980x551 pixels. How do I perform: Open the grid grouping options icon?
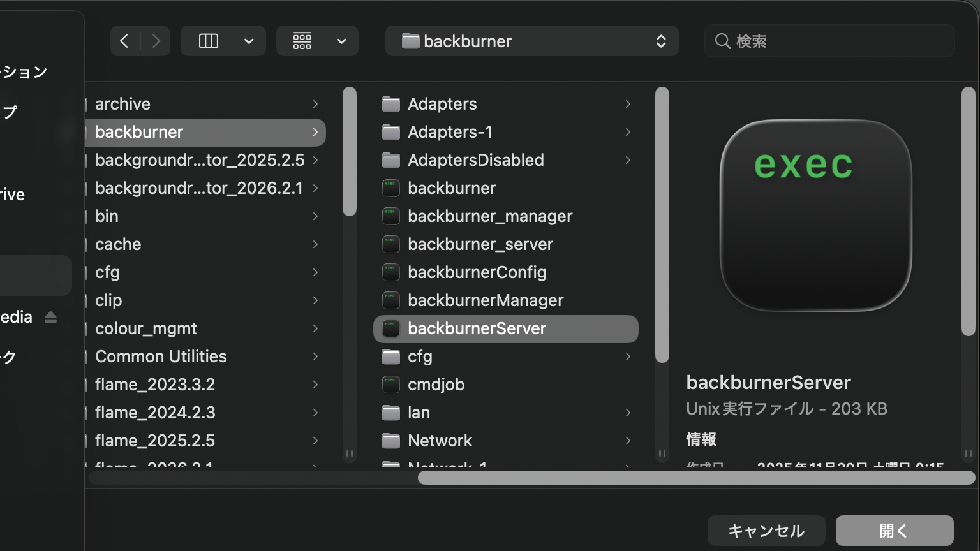(x=302, y=41)
